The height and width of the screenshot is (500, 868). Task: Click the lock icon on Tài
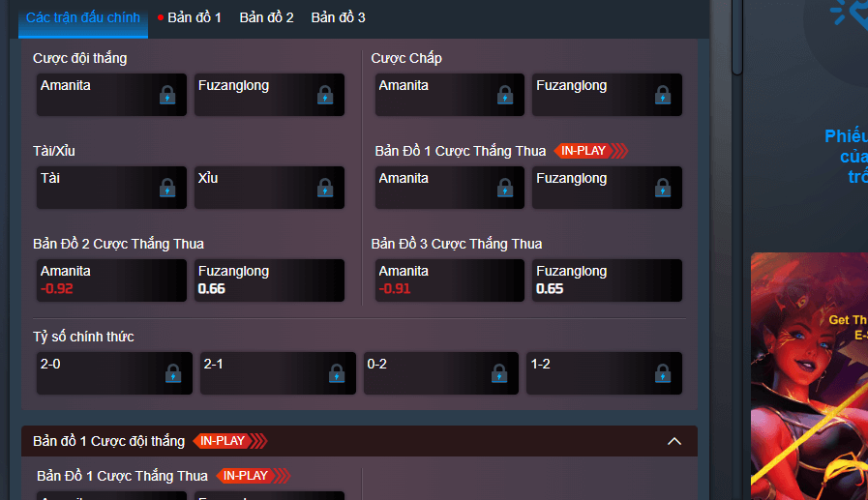pyautogui.click(x=167, y=188)
